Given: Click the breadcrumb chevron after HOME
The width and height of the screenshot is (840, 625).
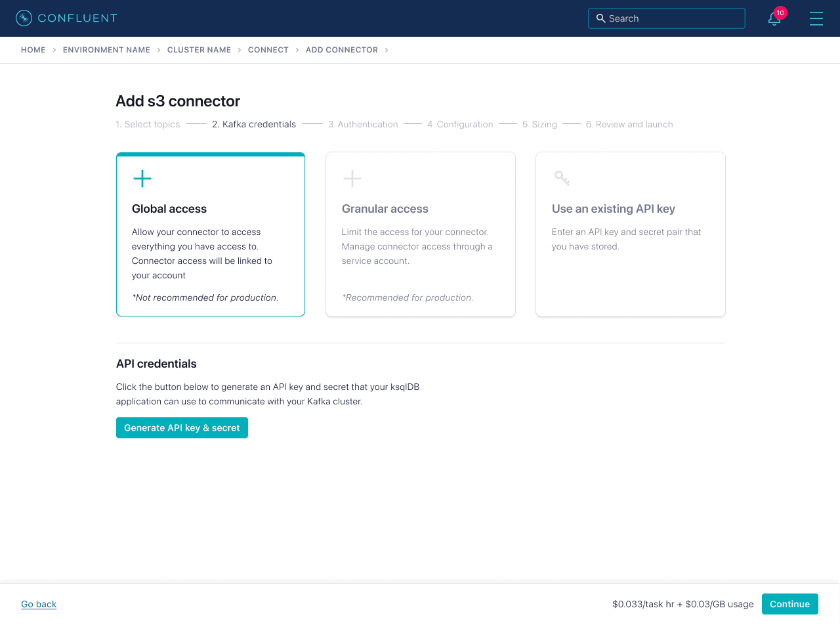Looking at the screenshot, I should 54,50.
